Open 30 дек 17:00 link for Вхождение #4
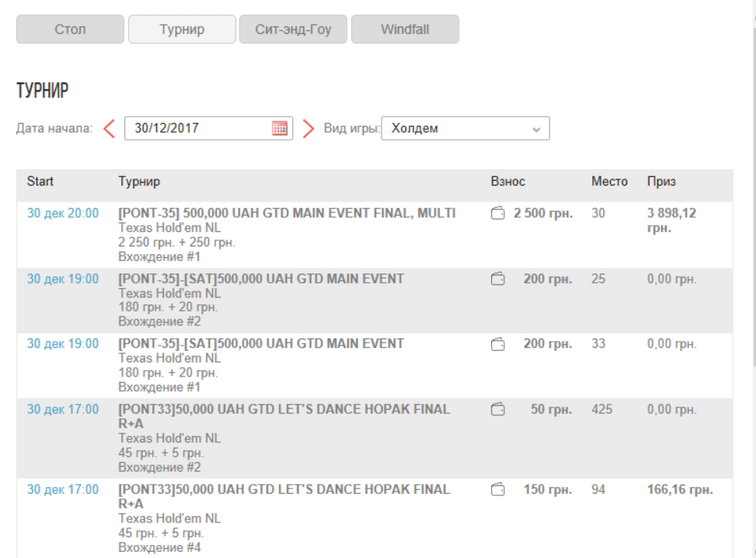 pos(63,489)
